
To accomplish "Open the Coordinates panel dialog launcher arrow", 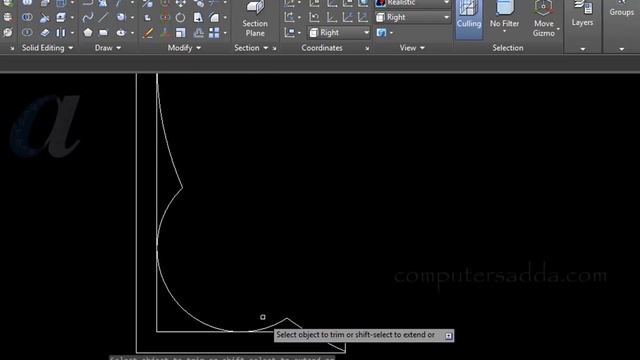I will point(367,49).
